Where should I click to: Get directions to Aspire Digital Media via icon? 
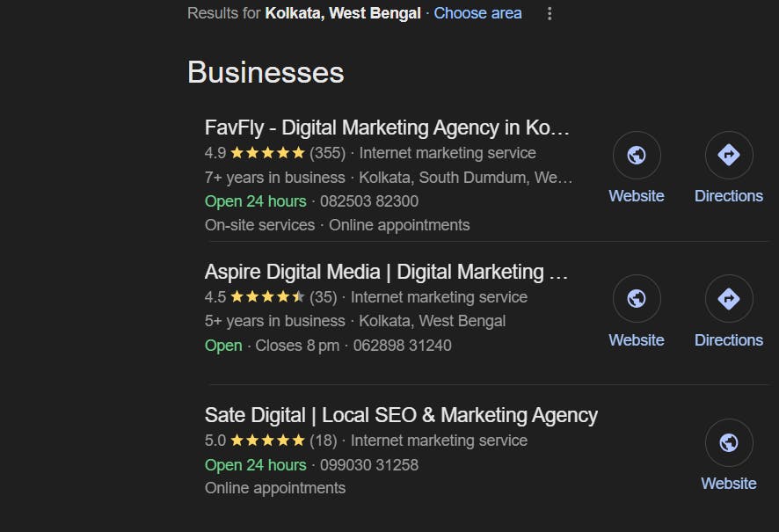coord(729,300)
